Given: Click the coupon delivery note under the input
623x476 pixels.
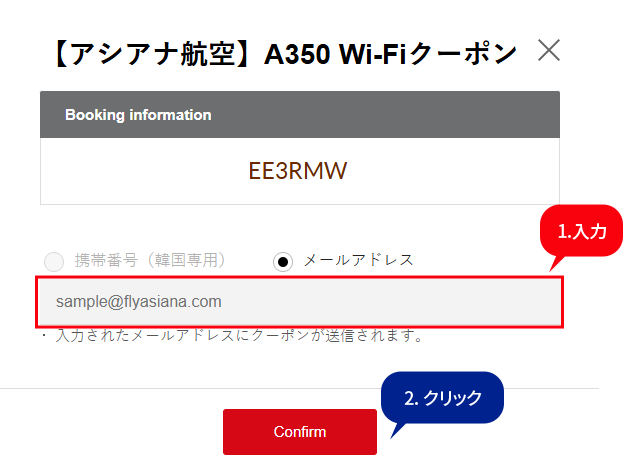Looking at the screenshot, I should pos(232,336).
